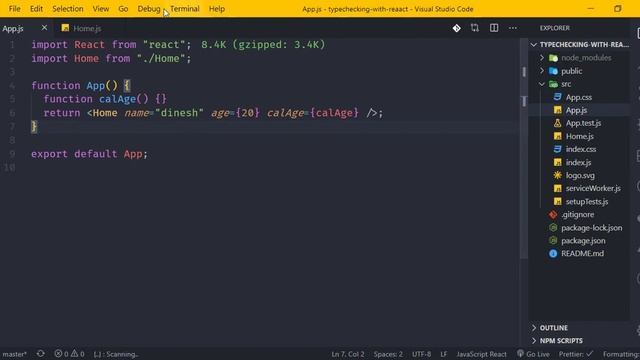Open README.md file
Viewport: 640px width, 360px height.
[582, 253]
